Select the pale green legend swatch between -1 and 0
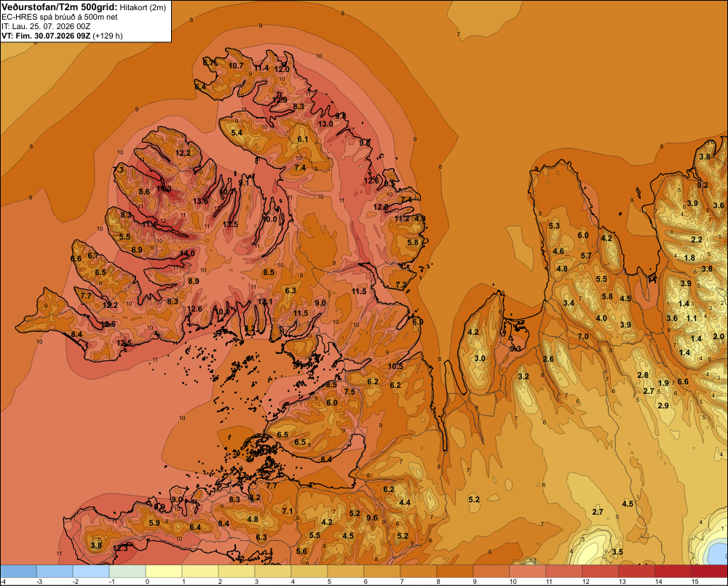 (x=127, y=571)
